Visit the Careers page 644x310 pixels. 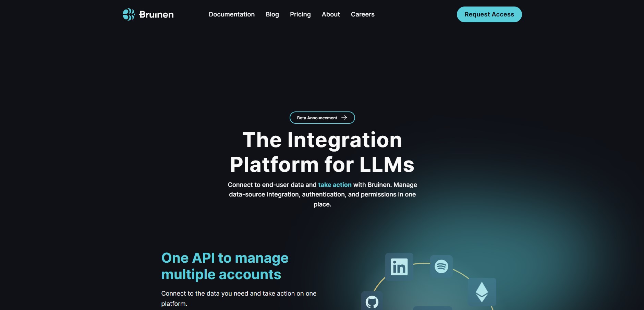[362, 14]
